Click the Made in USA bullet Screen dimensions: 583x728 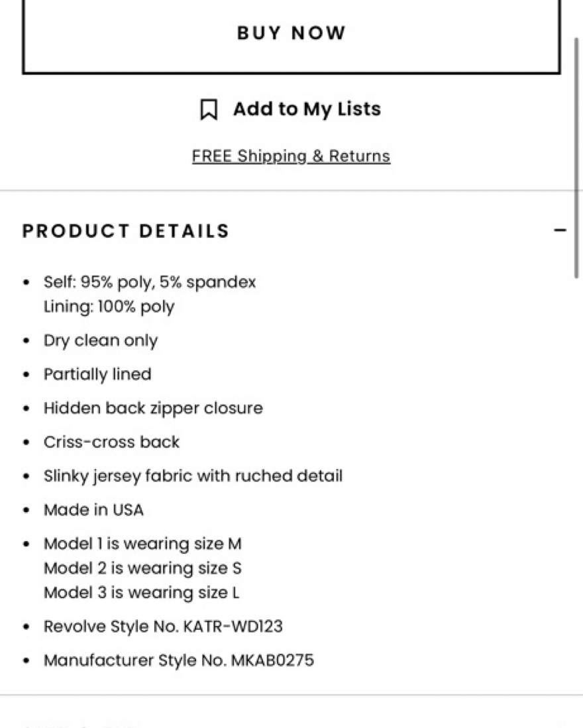tap(93, 510)
